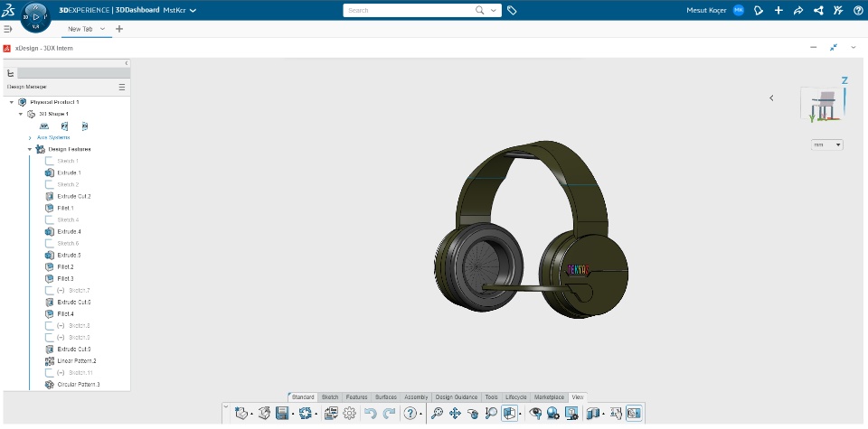The image size is (868, 429).
Task: Click the tag icon next to the search box
Action: click(x=512, y=10)
